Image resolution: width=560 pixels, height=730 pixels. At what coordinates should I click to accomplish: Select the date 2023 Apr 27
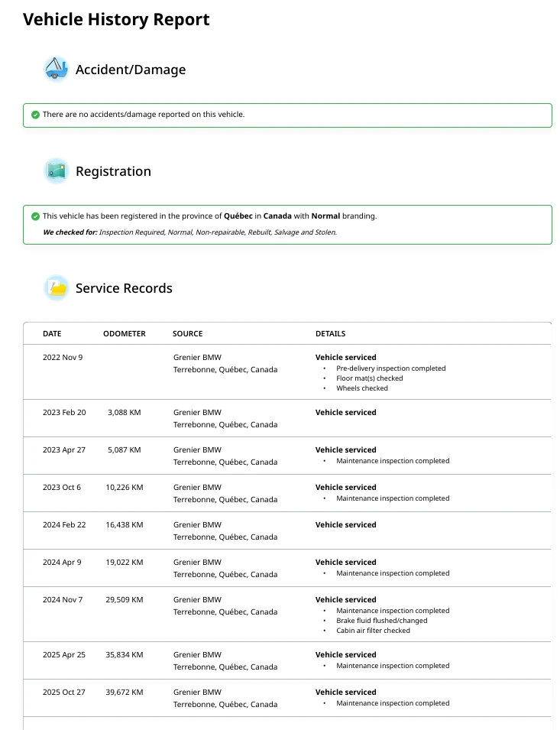pyautogui.click(x=64, y=449)
